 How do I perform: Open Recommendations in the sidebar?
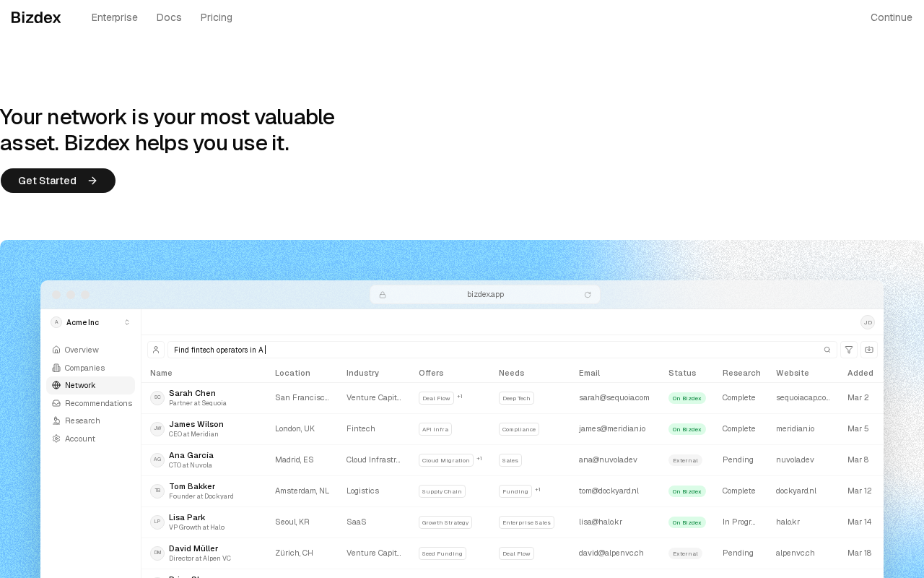[x=90, y=403]
